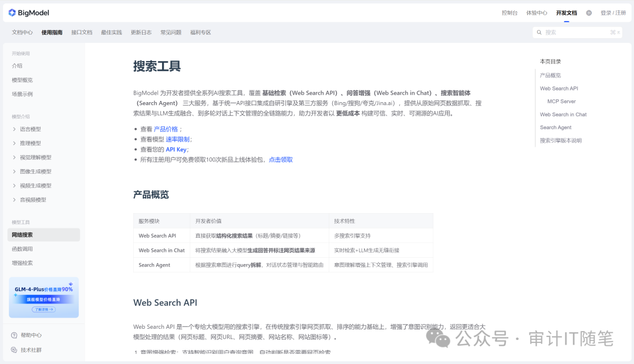Open 场景示例 in sidebar
The height and width of the screenshot is (364, 634).
point(22,95)
